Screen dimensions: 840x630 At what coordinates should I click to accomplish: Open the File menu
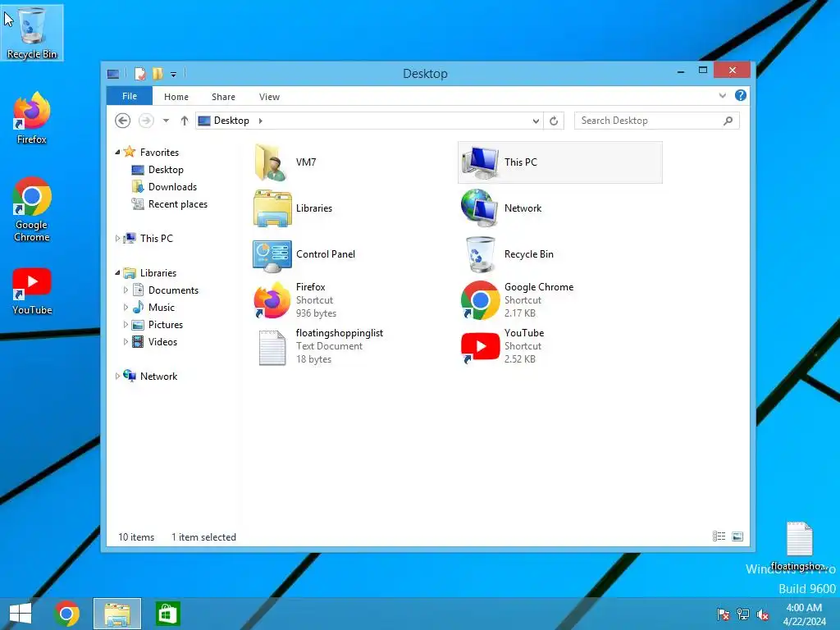(130, 96)
